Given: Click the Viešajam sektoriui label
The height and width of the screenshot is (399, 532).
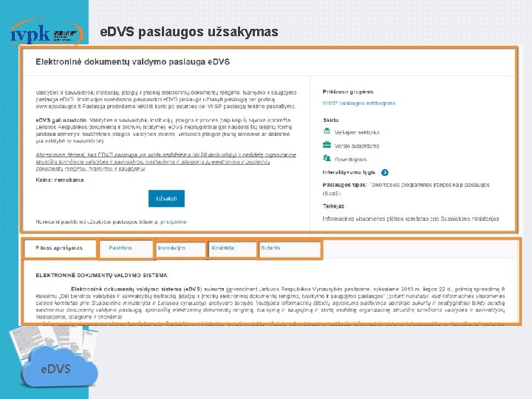Looking at the screenshot, I should point(357,133).
